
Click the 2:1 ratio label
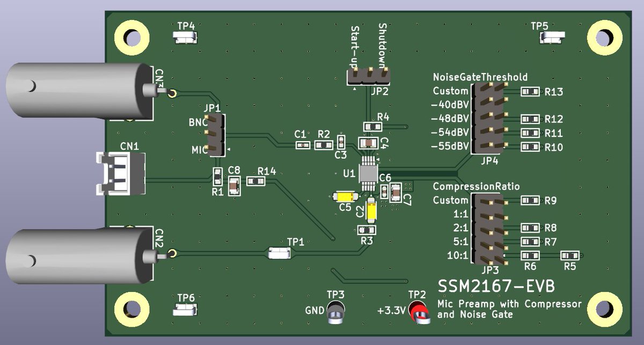(x=461, y=227)
